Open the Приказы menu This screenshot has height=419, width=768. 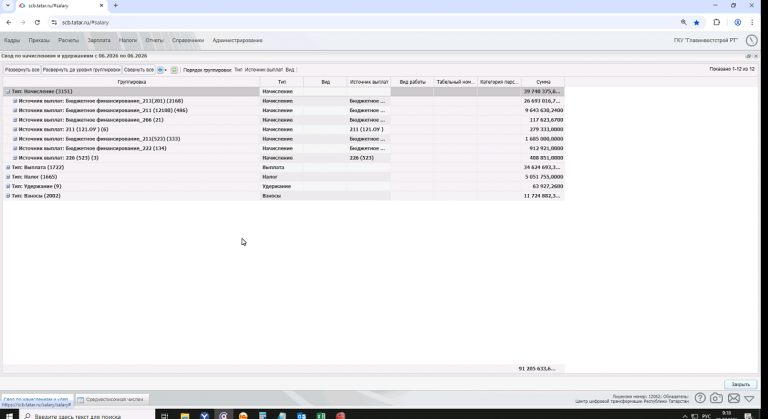coord(39,41)
